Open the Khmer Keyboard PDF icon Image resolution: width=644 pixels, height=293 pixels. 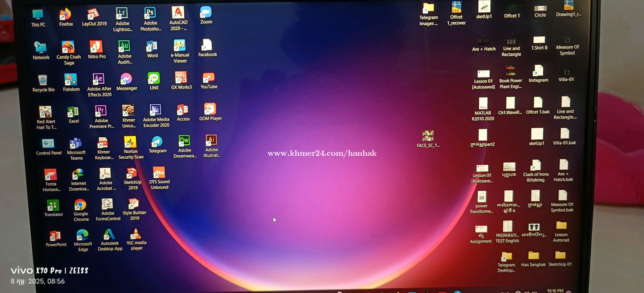coord(103,148)
